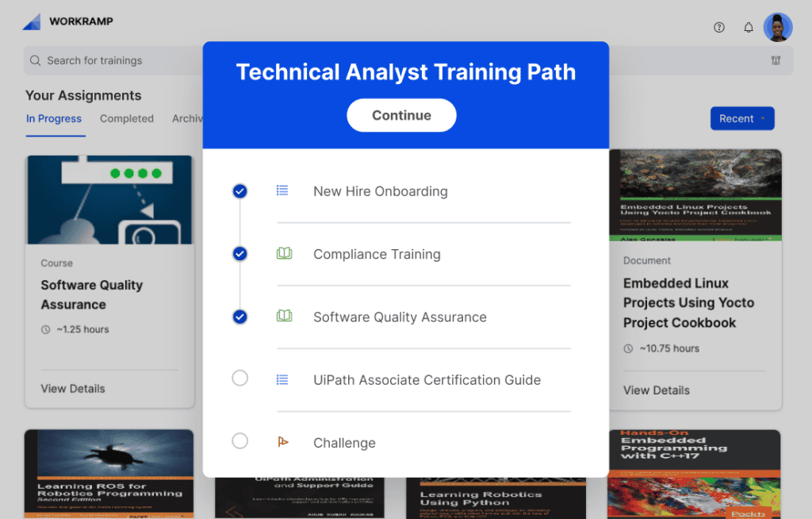The width and height of the screenshot is (812, 519).
Task: Select the empty circle for Challenge
Action: (x=239, y=441)
